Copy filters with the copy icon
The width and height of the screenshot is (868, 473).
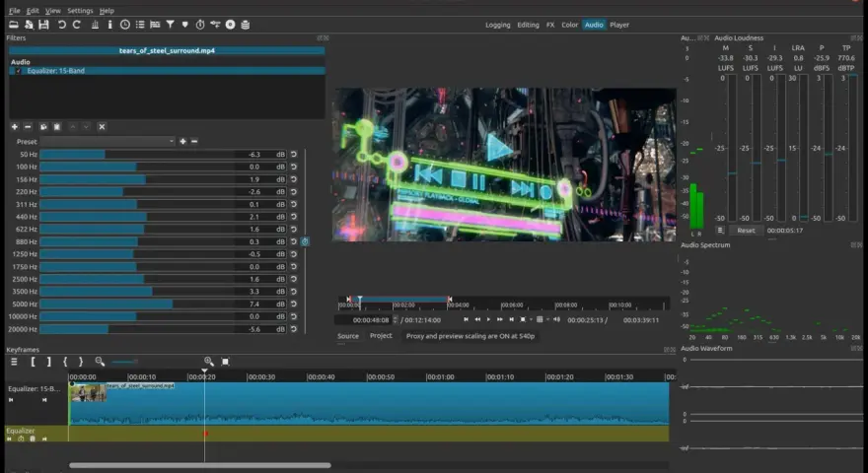click(43, 127)
